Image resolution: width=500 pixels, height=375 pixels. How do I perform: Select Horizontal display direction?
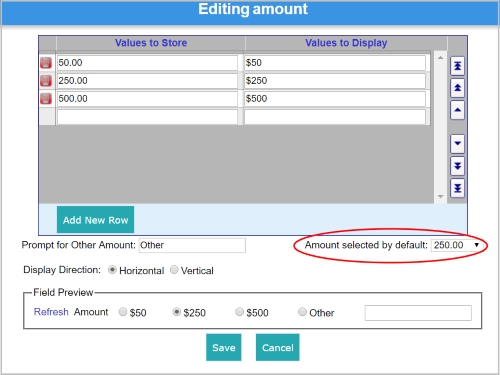(112, 270)
